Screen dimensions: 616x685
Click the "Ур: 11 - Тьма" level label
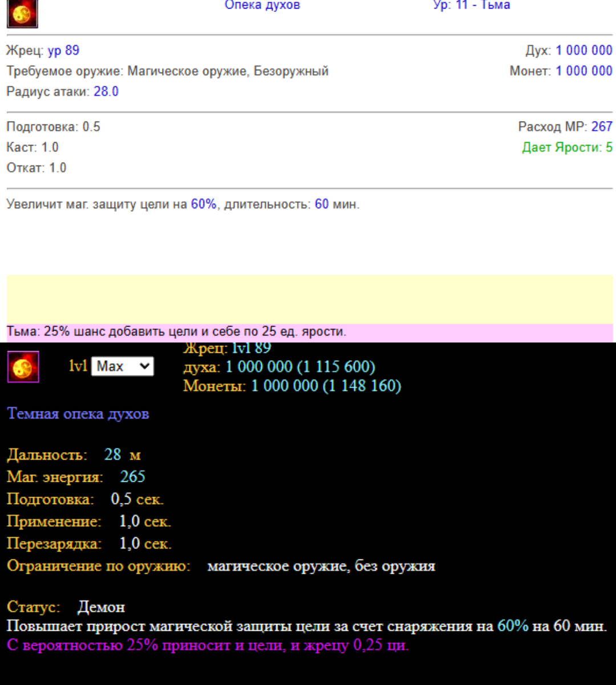[471, 6]
